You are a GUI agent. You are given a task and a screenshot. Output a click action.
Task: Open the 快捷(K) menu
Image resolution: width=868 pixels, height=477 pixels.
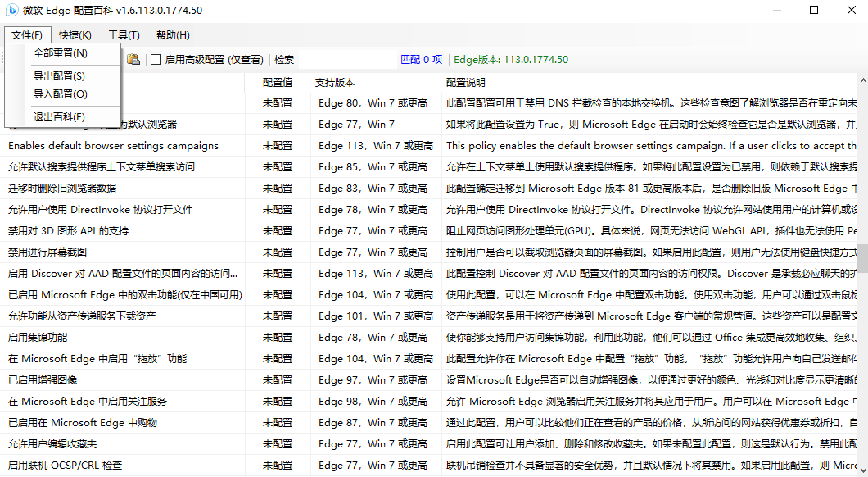pyautogui.click(x=75, y=35)
